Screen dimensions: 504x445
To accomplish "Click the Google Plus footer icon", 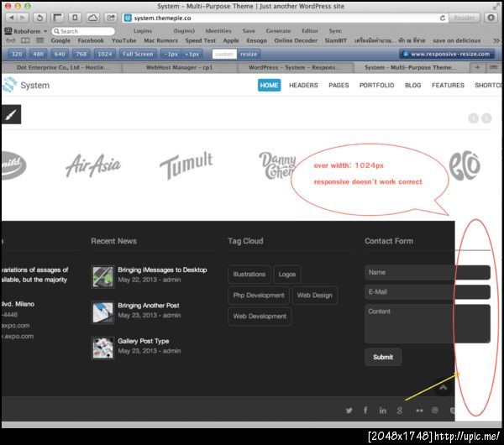I will coord(400,411).
